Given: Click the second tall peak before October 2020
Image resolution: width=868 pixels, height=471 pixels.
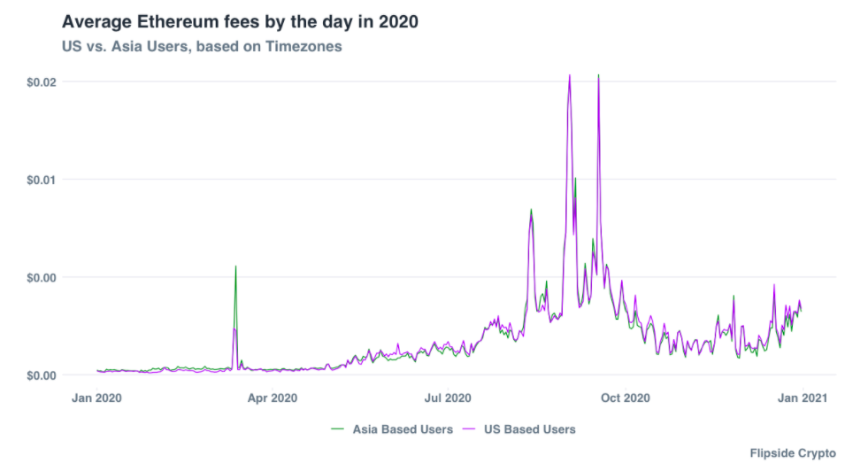Looking at the screenshot, I should coord(598,75).
